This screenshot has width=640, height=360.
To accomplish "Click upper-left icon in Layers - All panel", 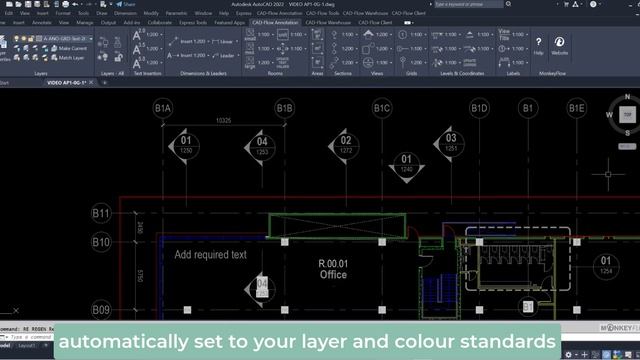I will coord(103,42).
